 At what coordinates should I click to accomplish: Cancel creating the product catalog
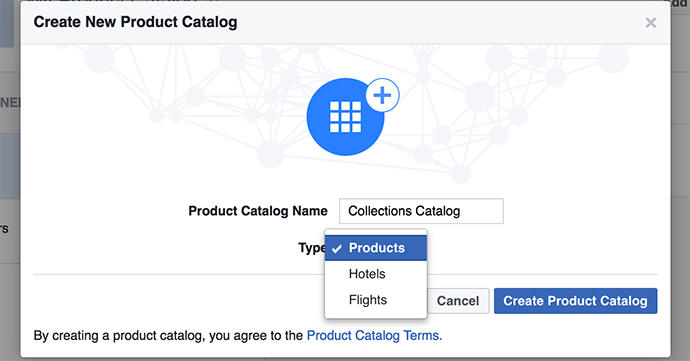tap(458, 301)
